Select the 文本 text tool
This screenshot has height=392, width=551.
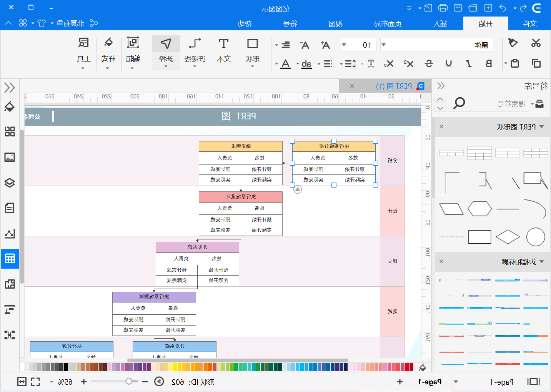point(223,51)
